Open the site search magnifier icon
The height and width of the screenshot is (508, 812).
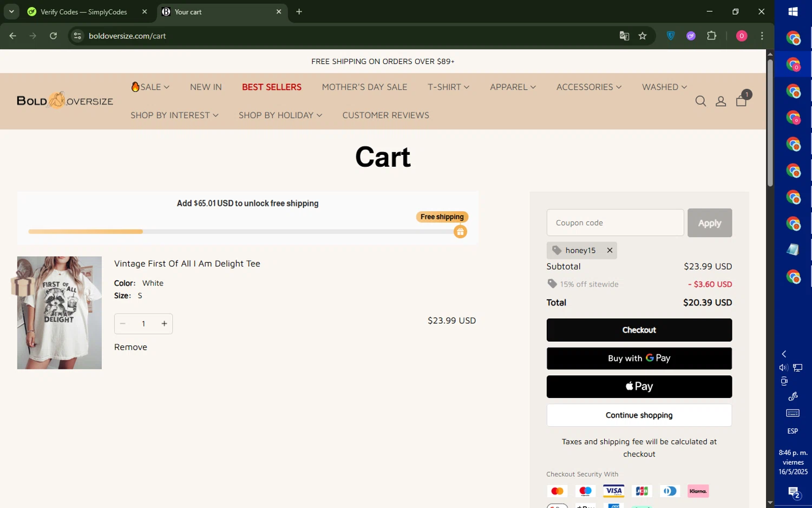[x=700, y=101]
